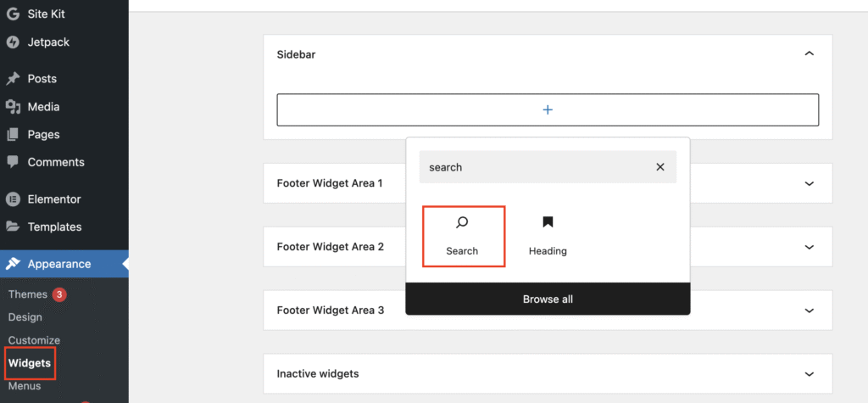This screenshot has width=868, height=403.
Task: Open Widgets under Appearance menu
Action: point(30,363)
